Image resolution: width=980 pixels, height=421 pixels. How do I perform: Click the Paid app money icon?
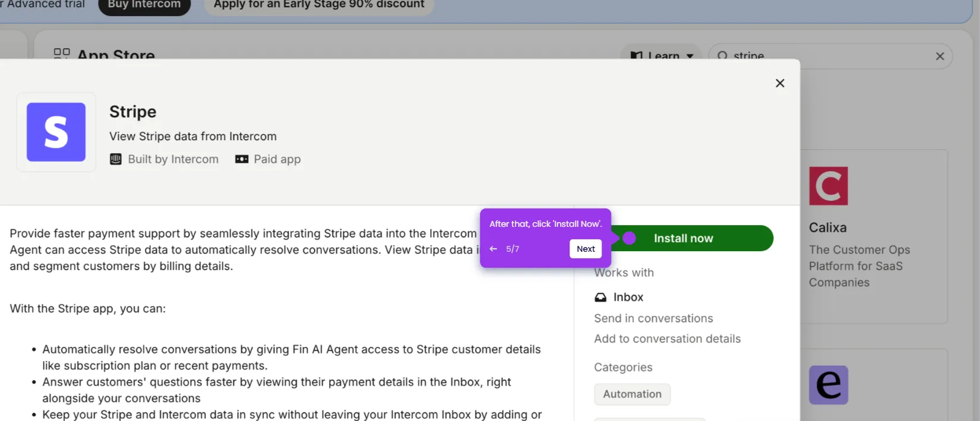pyautogui.click(x=242, y=159)
